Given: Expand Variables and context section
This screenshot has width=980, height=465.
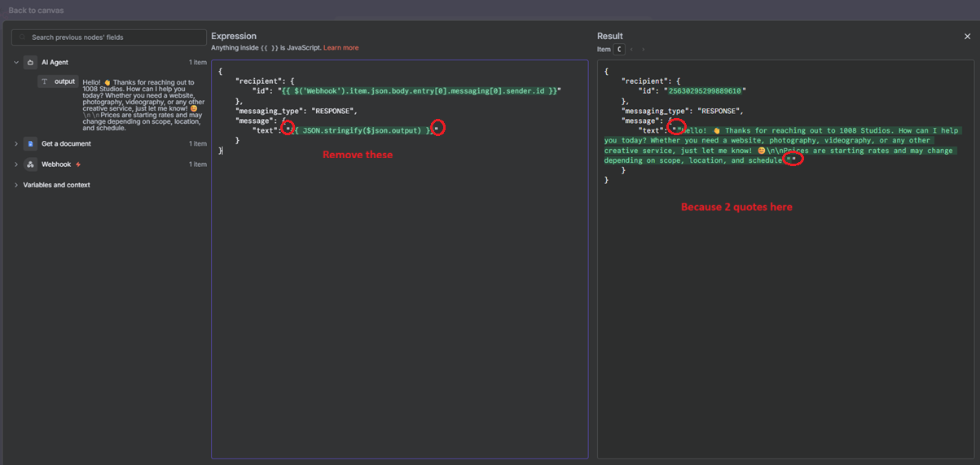Looking at the screenshot, I should 16,185.
